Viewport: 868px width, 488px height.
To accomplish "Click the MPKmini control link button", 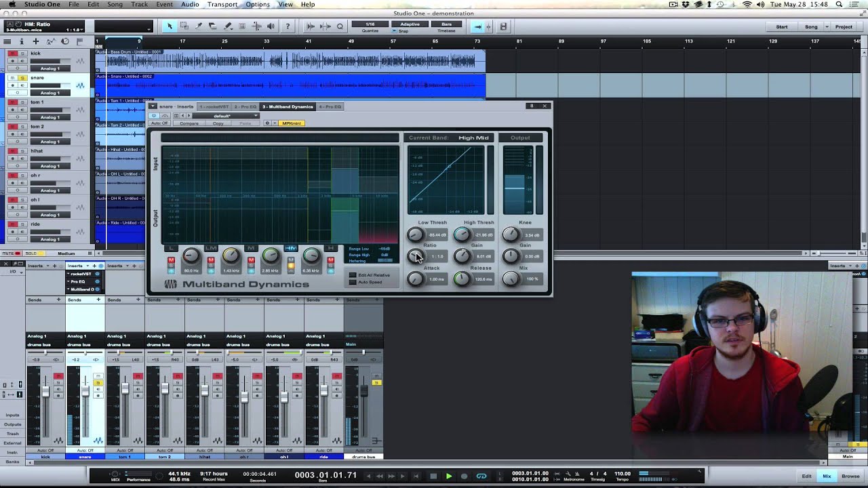I will (292, 123).
